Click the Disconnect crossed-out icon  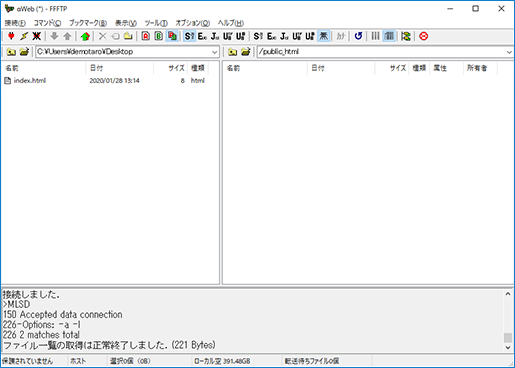36,36
